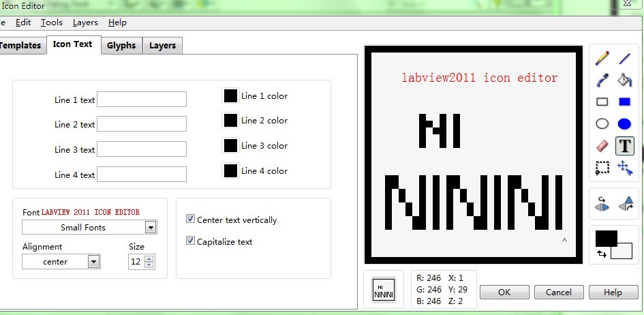Focus the Line 4 text field
The image size is (644, 315).
pos(142,174)
